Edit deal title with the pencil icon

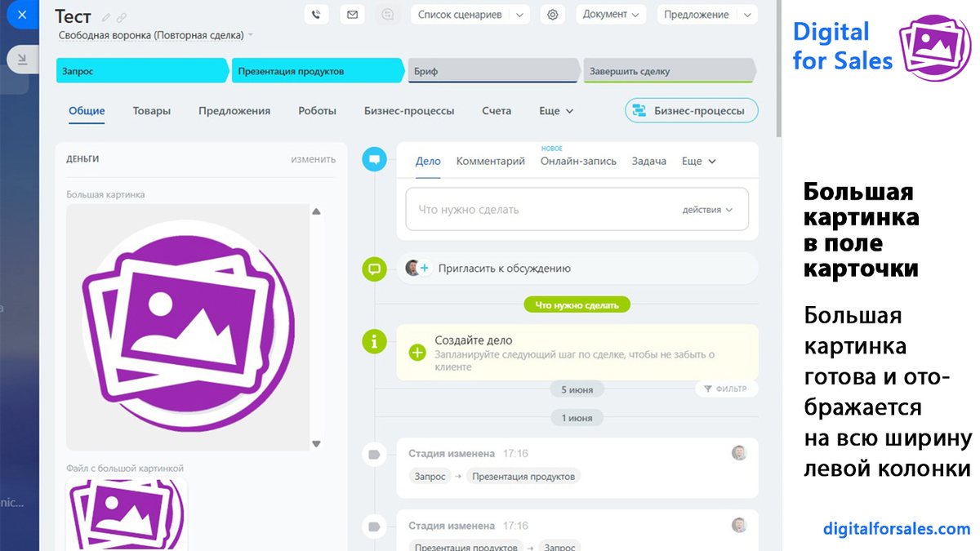click(x=106, y=17)
